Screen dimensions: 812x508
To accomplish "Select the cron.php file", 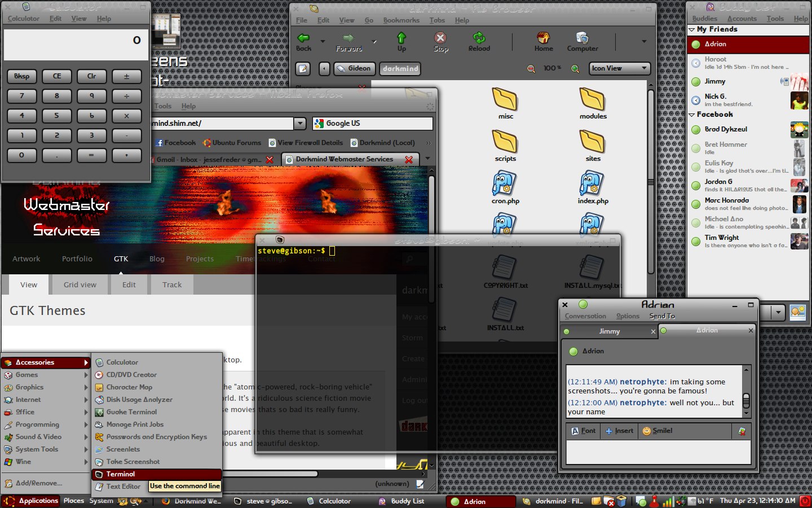I will tap(505, 188).
